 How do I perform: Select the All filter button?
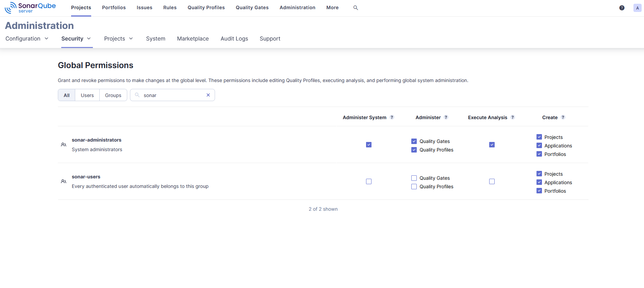pyautogui.click(x=67, y=95)
